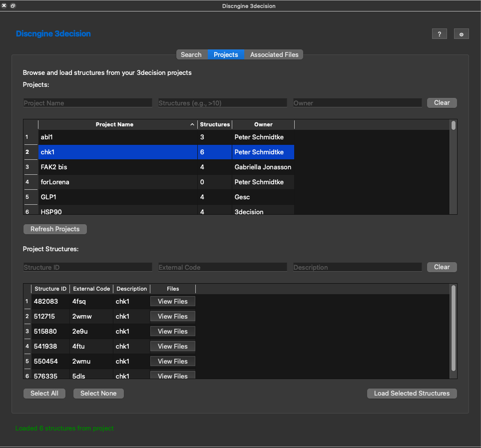View Files for structure 4ftu
This screenshot has height=448, width=481.
pyautogui.click(x=173, y=347)
